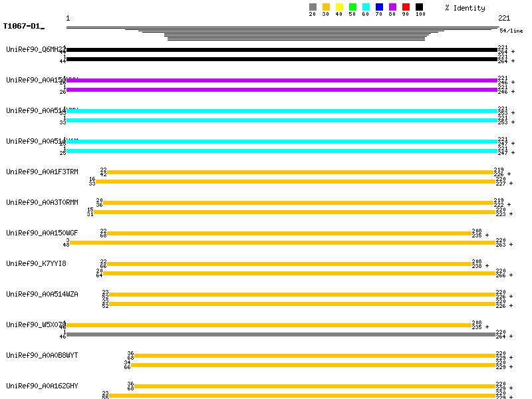Click the black 100% identity swatch
This screenshot has height=399, width=532.
point(419,7)
